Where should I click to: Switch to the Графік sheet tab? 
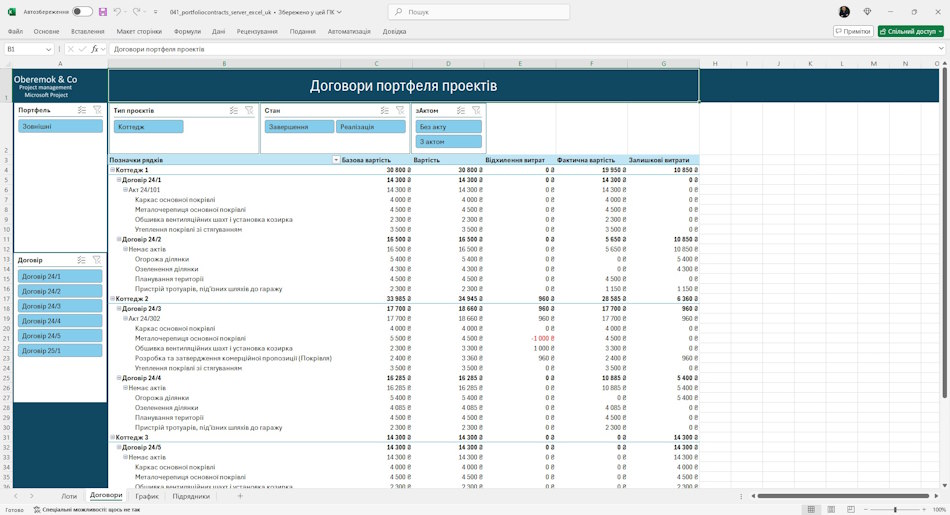click(147, 496)
